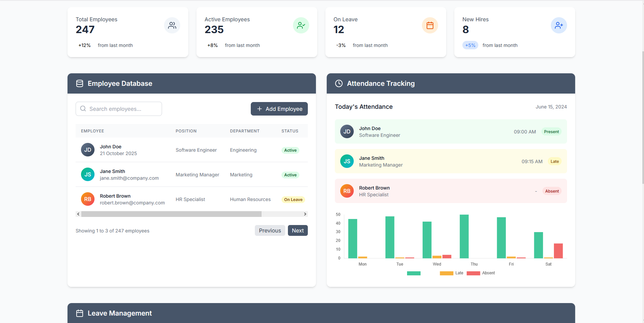Screen dimensions: 644x323
Task: Click the On Leave calendar icon
Action: click(x=430, y=25)
